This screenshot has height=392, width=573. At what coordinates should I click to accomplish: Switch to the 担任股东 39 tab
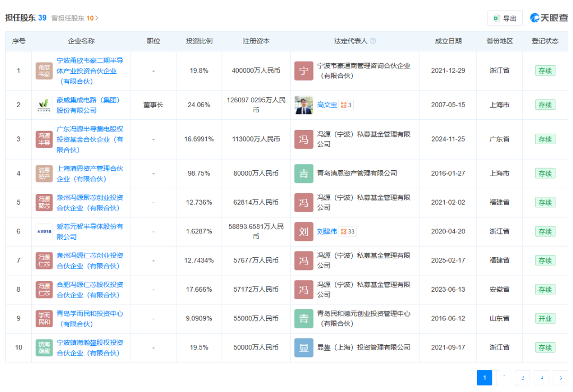pyautogui.click(x=25, y=18)
